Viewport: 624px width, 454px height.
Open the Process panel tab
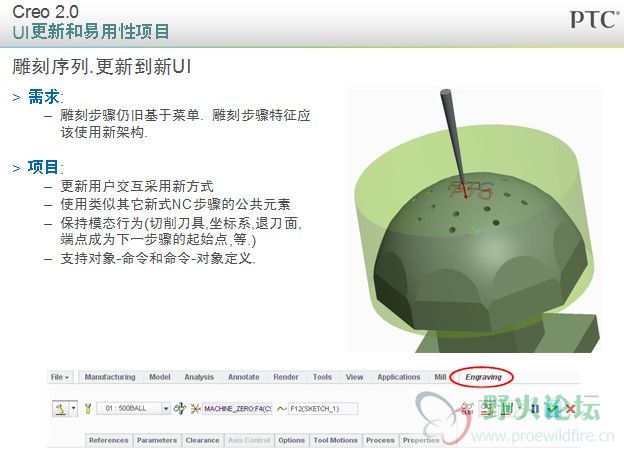click(380, 440)
